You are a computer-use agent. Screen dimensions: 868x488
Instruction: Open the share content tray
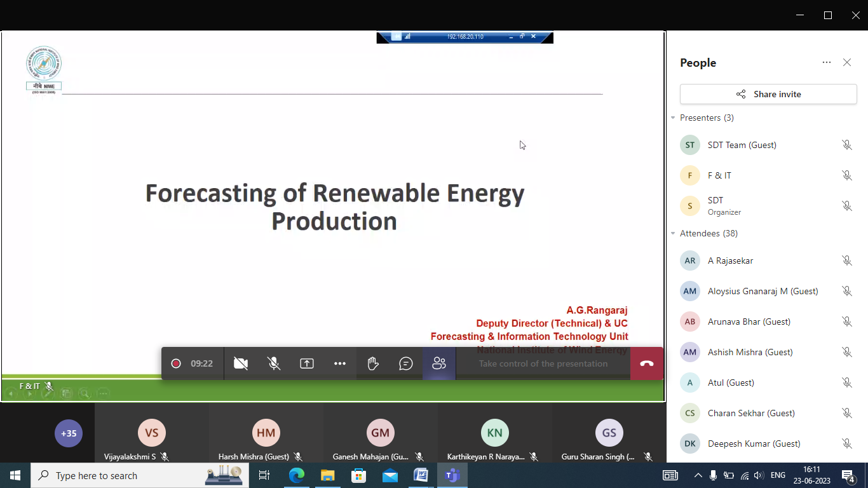coord(307,363)
